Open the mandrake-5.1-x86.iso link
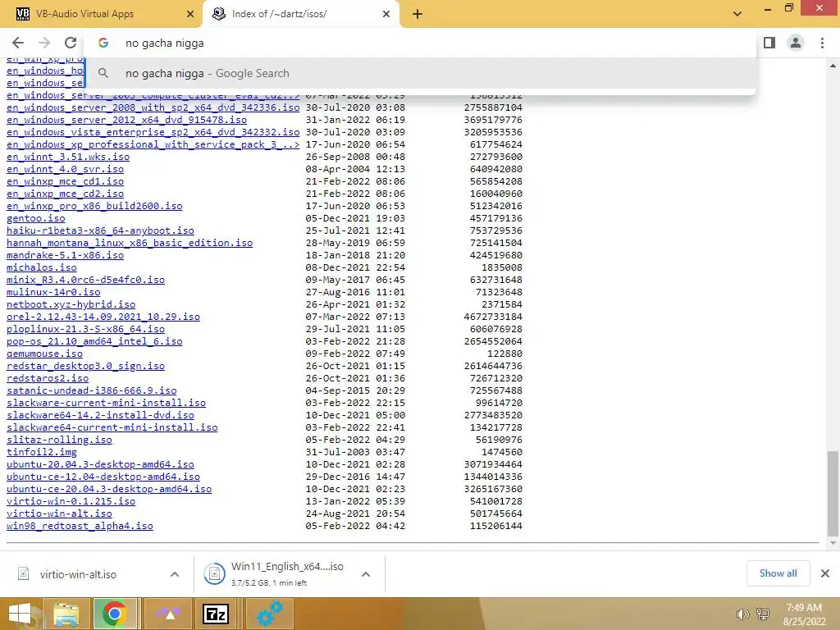 point(66,256)
